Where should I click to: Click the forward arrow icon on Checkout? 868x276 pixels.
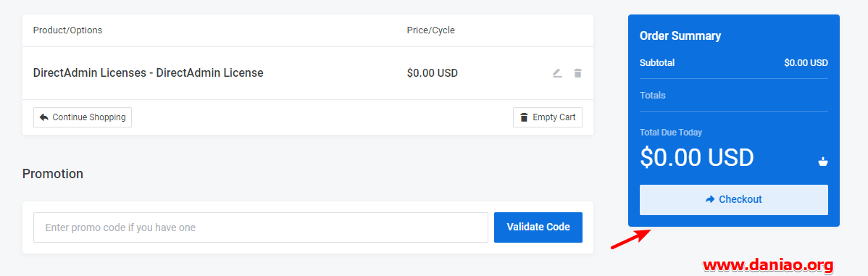(710, 200)
